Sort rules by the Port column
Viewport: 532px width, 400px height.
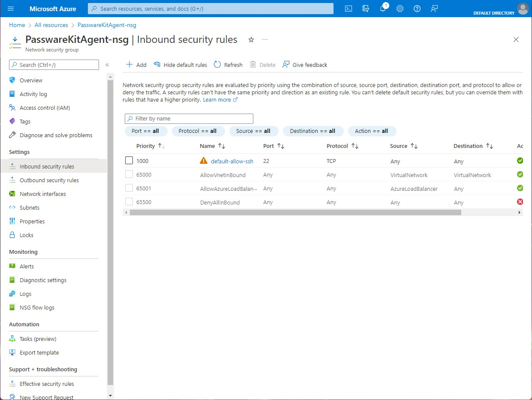click(x=274, y=146)
